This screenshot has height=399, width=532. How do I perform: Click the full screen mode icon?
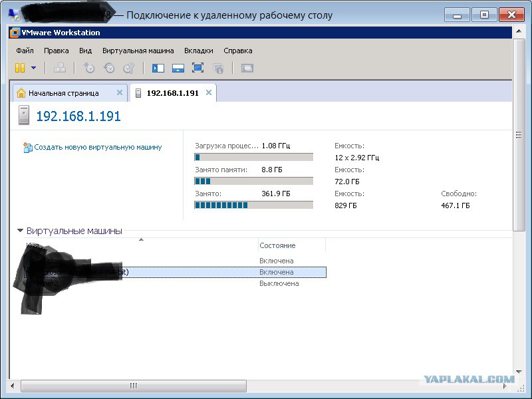[x=198, y=68]
